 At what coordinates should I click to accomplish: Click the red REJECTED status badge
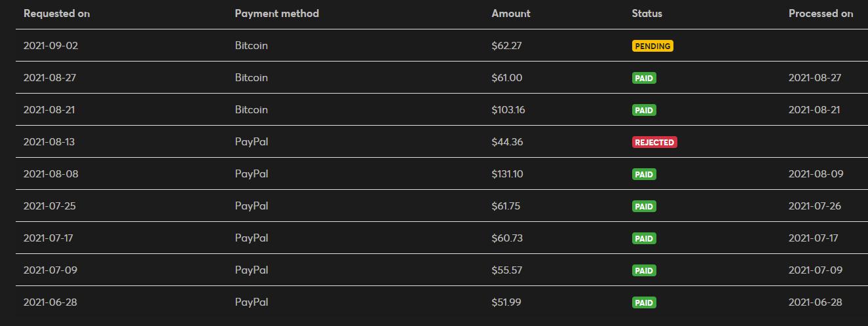[x=654, y=142]
